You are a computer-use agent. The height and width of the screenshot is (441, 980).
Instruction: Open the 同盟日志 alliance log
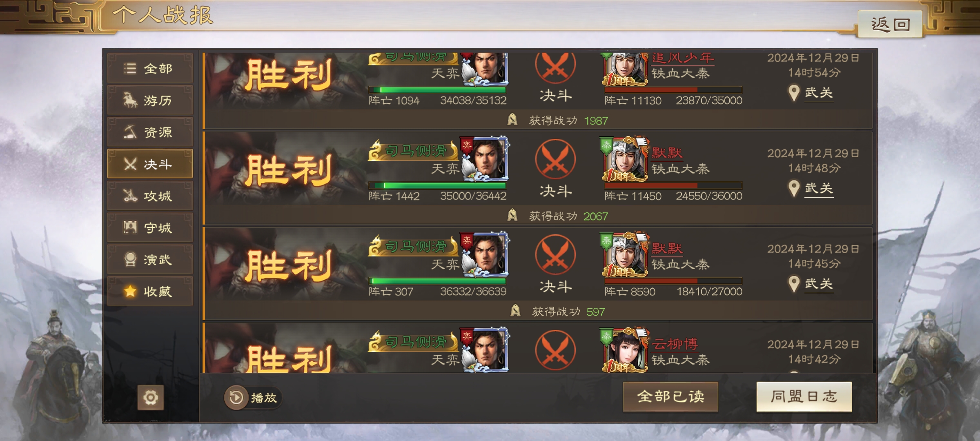click(x=804, y=396)
